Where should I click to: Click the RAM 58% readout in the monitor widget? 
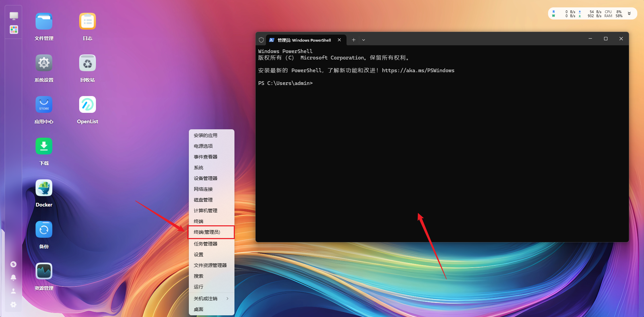[613, 16]
